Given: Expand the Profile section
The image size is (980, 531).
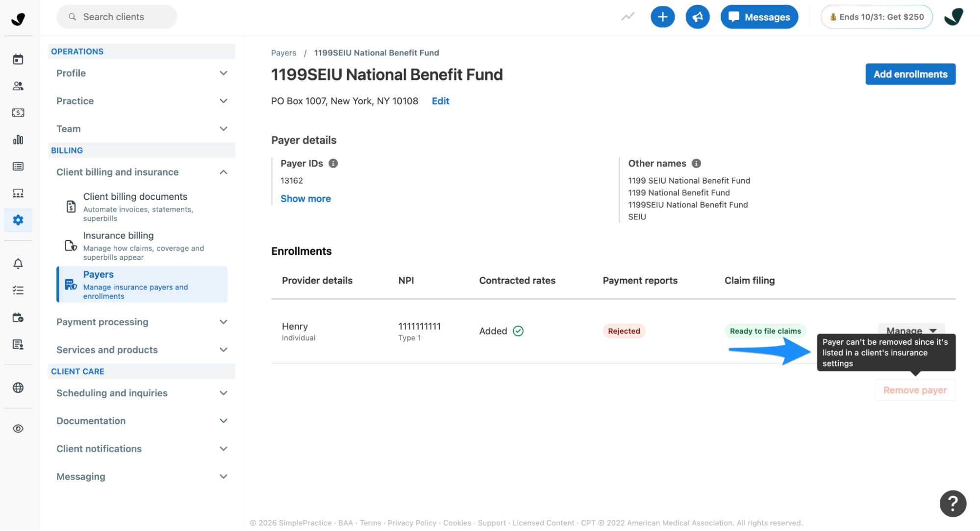Looking at the screenshot, I should [x=142, y=73].
